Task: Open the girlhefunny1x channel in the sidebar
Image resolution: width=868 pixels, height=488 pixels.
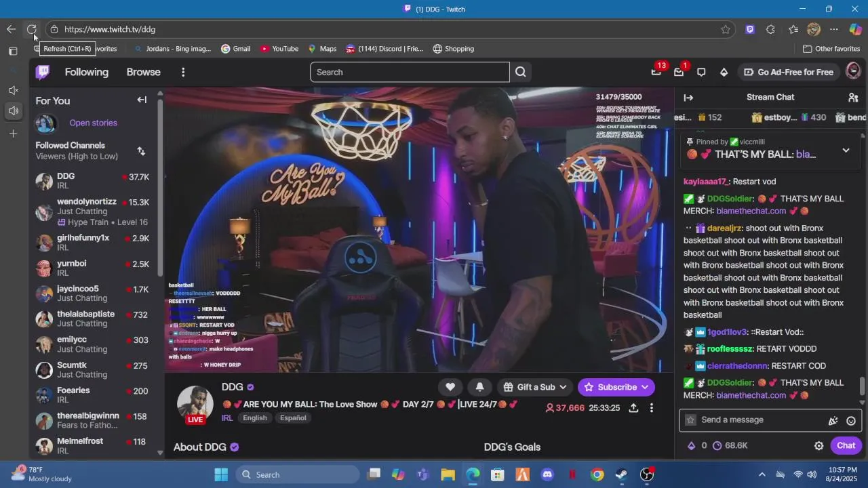Action: click(x=93, y=243)
